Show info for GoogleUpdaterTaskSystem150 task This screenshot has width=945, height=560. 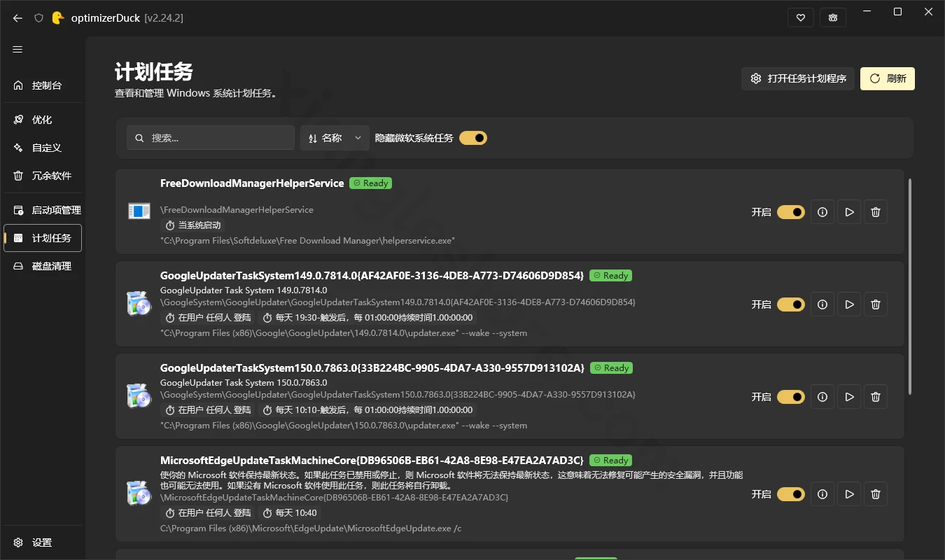coord(822,397)
